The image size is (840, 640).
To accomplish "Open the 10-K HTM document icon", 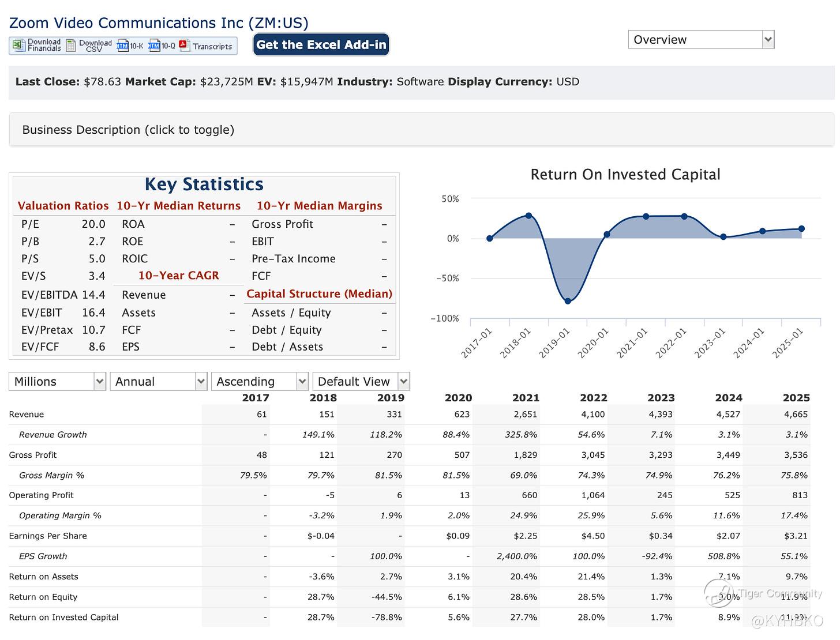I will tap(122, 46).
